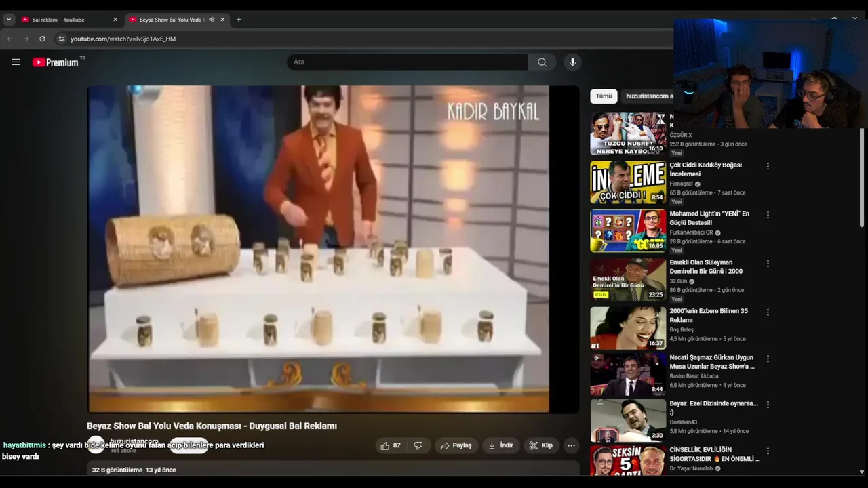The width and height of the screenshot is (868, 488).
Task: Open the 'Beyaz Ezel Dizisinde oynarsa' thumbnail
Action: [628, 421]
